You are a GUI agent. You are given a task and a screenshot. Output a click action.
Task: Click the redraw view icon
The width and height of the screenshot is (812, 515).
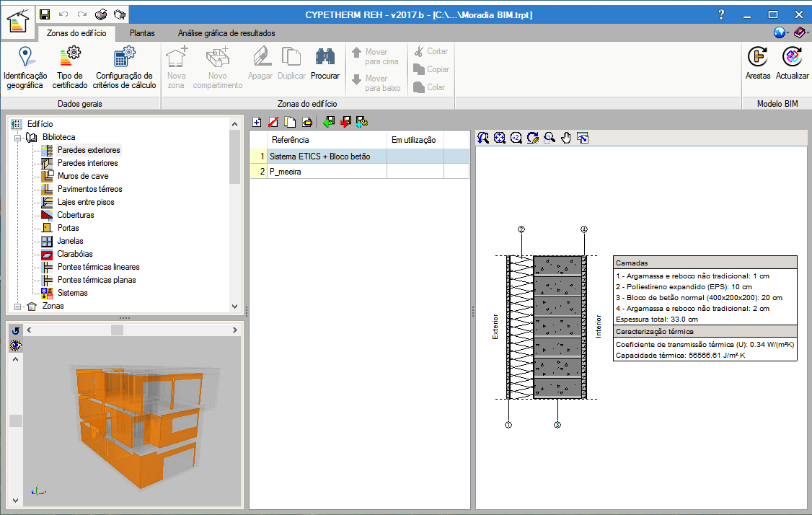(x=532, y=138)
